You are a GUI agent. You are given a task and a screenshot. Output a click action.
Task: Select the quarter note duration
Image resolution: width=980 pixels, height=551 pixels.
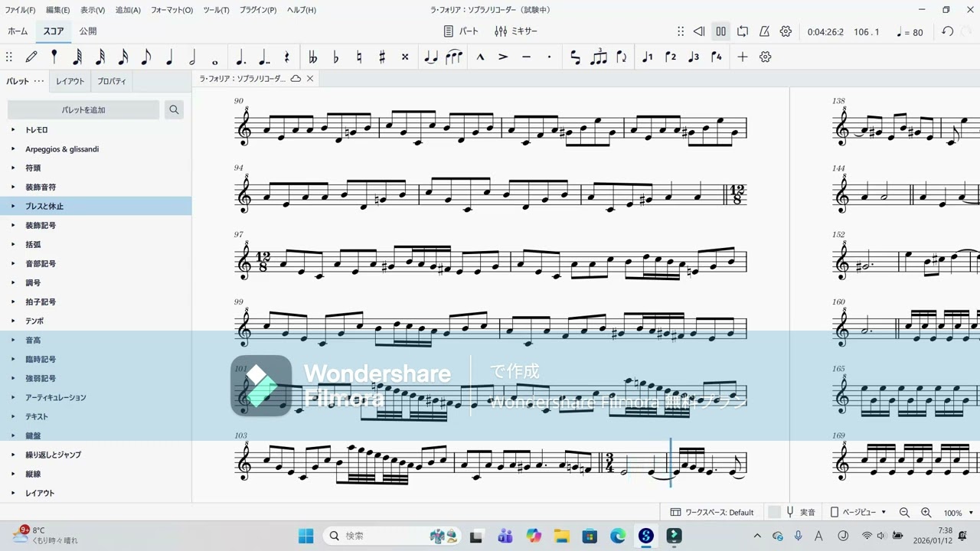(x=169, y=57)
